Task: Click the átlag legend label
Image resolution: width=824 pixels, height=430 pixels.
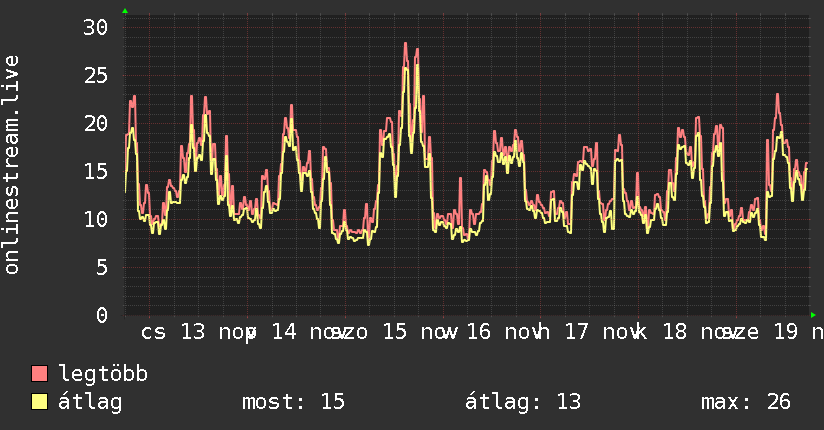Action: [x=90, y=402]
